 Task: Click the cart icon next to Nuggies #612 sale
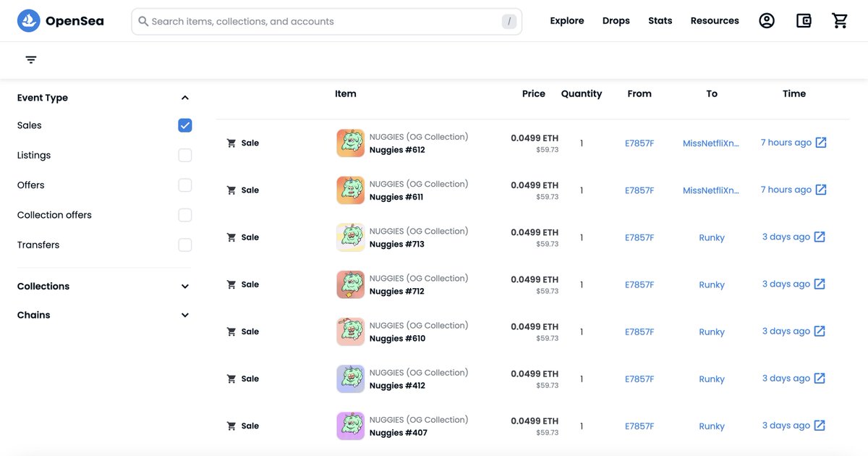(231, 142)
